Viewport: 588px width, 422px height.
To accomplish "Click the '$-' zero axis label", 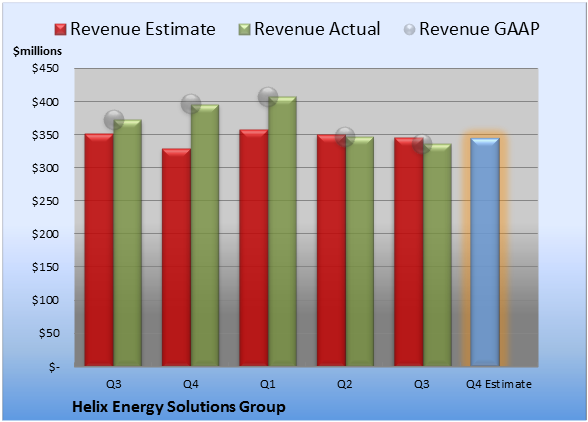I will tap(54, 366).
